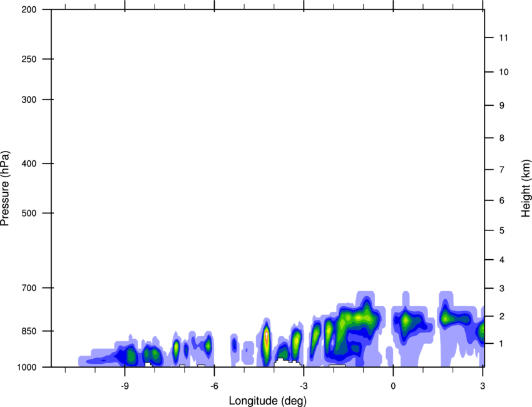Click the red-peaked plume near longitude -4
This screenshot has height=407, width=532.
pyautogui.click(x=267, y=342)
